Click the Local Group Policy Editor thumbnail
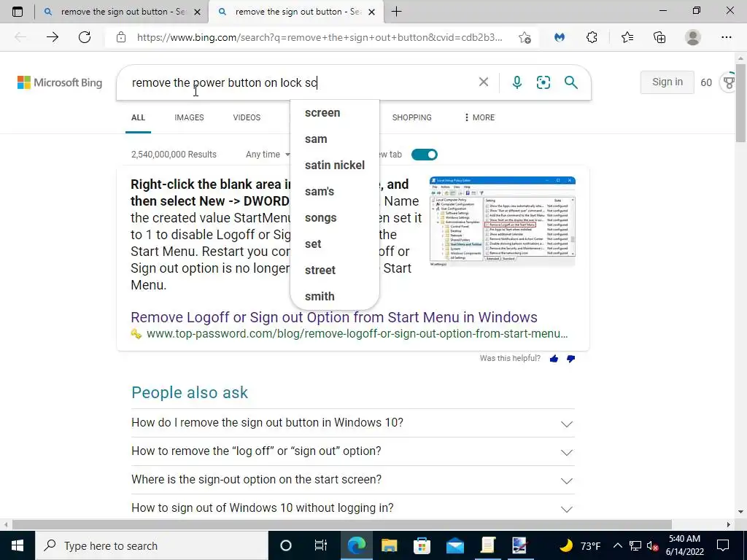Viewport: 747px width, 560px height. tap(502, 222)
